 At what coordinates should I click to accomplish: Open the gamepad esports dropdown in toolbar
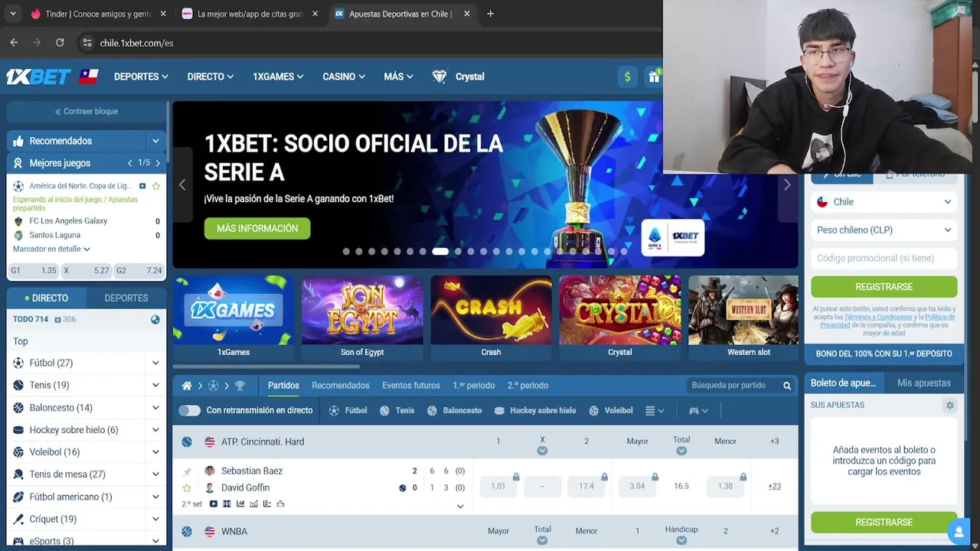click(x=698, y=411)
